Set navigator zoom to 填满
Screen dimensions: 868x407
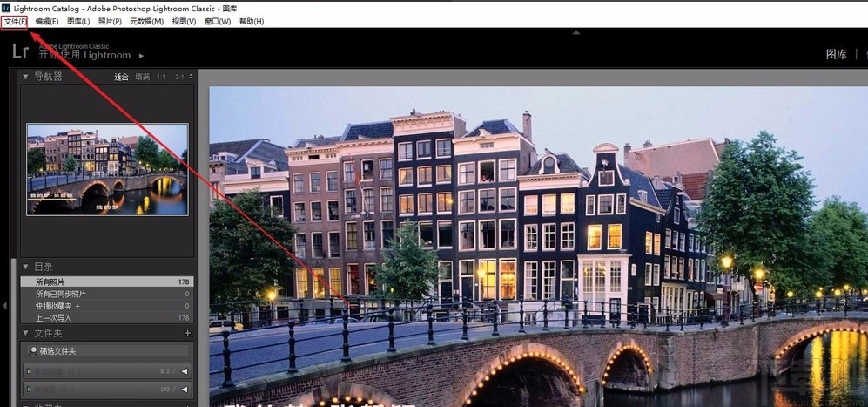coord(142,77)
